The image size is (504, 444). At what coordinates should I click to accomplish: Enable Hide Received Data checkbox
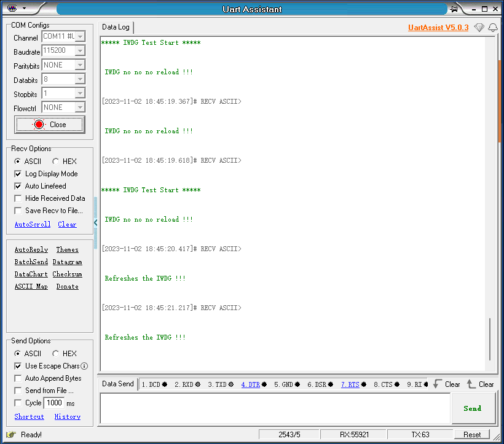(18, 198)
